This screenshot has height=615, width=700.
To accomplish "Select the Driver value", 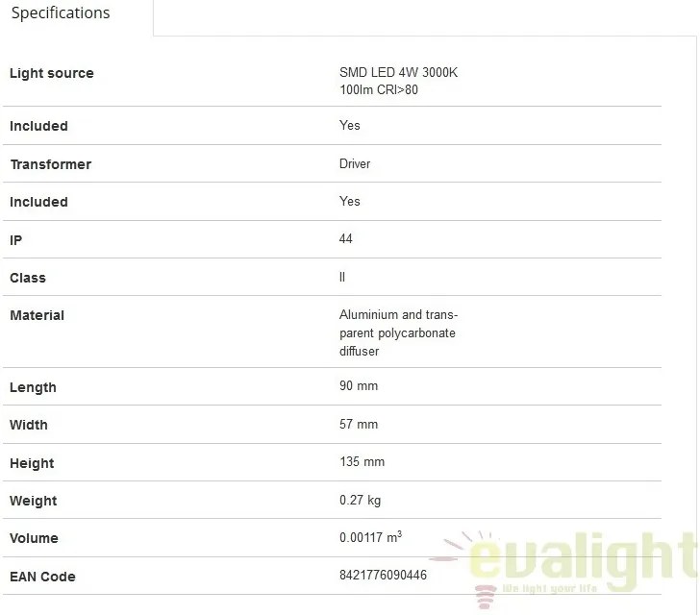I will click(x=355, y=163).
